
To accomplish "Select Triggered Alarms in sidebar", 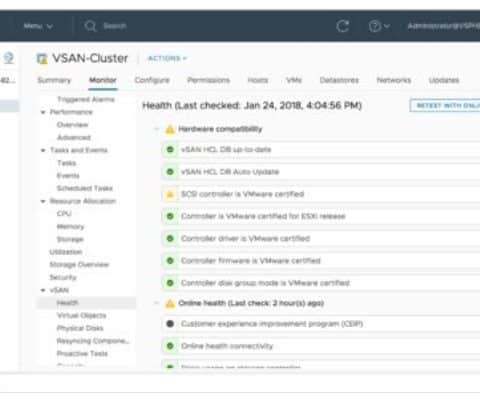I will 86,99.
